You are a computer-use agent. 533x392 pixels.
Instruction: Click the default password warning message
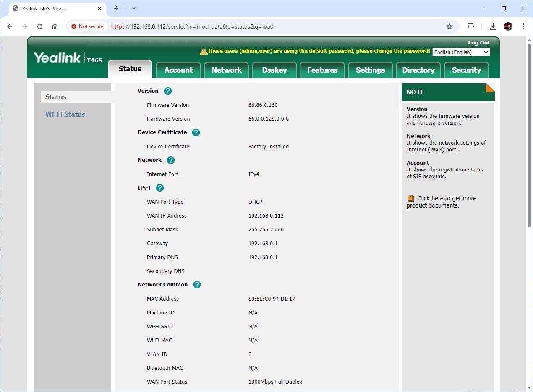click(319, 51)
